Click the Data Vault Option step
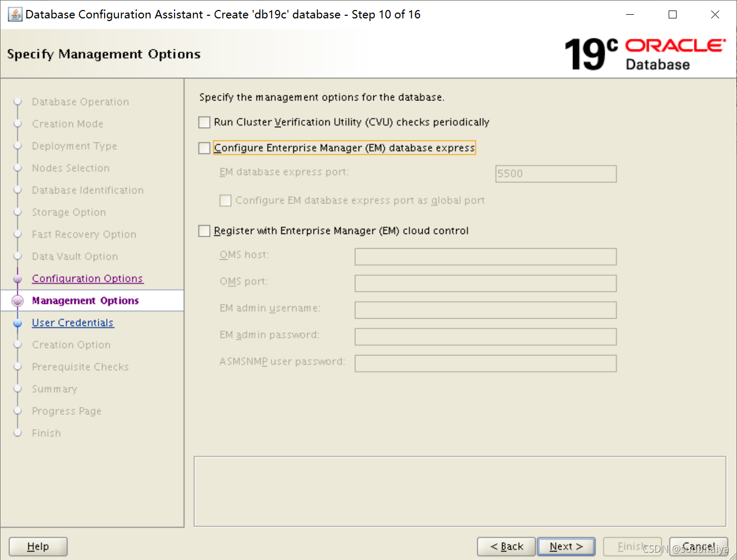Screen dimensions: 737x560 click(75, 257)
